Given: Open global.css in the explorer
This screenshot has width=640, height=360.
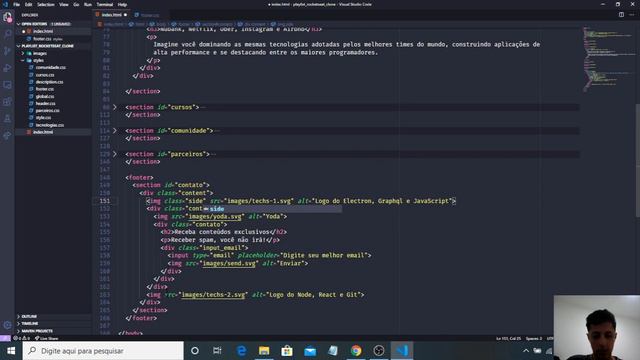Looking at the screenshot, I should [x=45, y=96].
